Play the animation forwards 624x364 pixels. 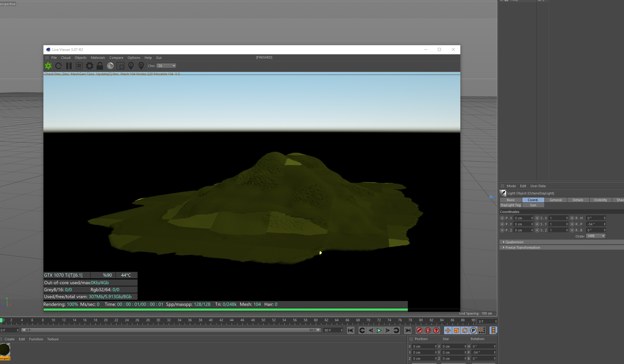(x=379, y=330)
